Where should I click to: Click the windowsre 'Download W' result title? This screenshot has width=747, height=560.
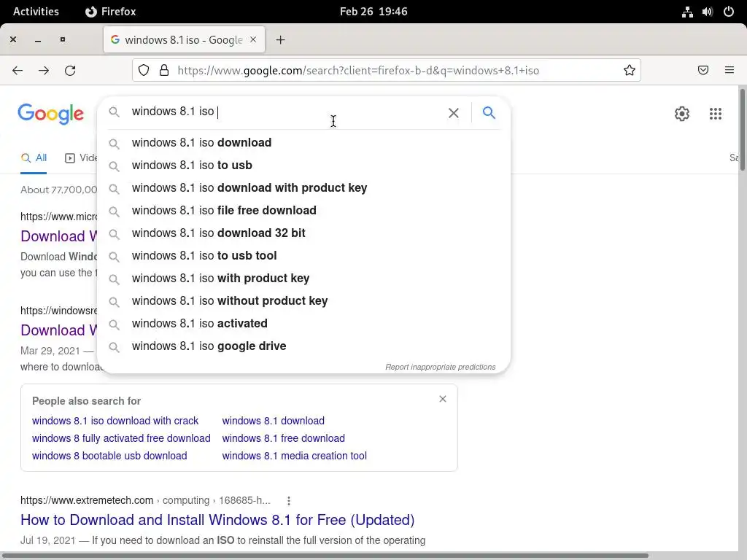click(x=59, y=330)
